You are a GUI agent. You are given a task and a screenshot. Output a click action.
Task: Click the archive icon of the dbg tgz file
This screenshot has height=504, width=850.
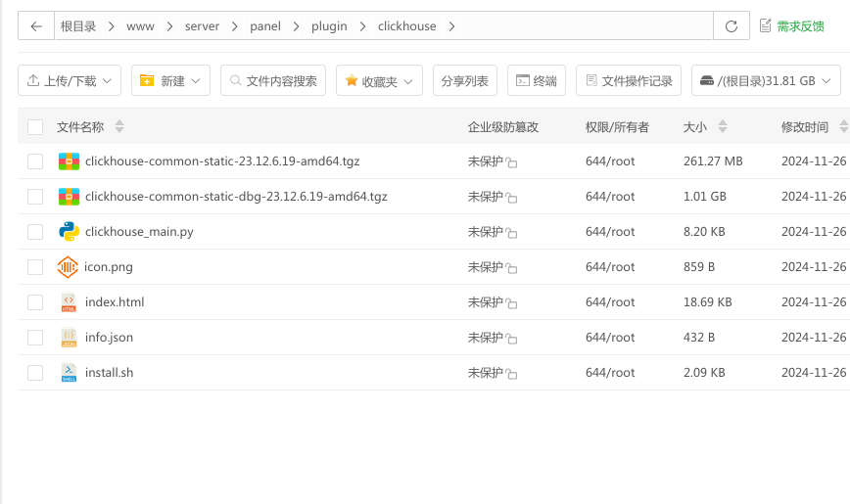(x=69, y=197)
